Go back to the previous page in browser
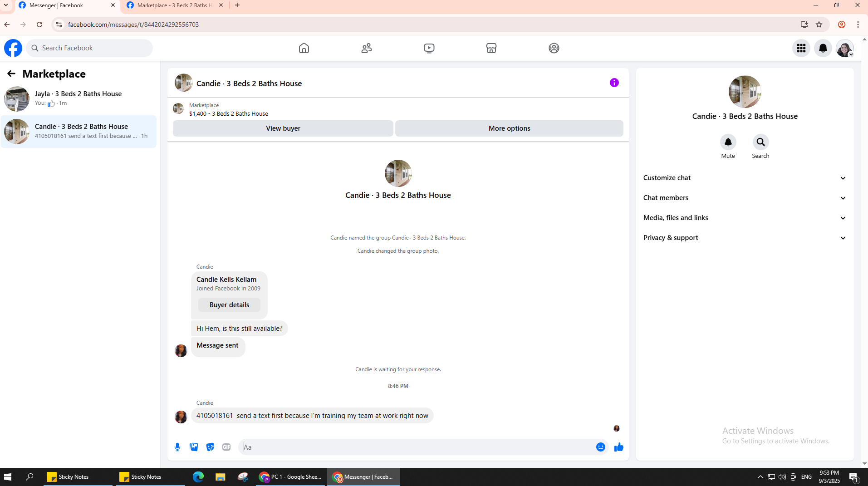 7,25
